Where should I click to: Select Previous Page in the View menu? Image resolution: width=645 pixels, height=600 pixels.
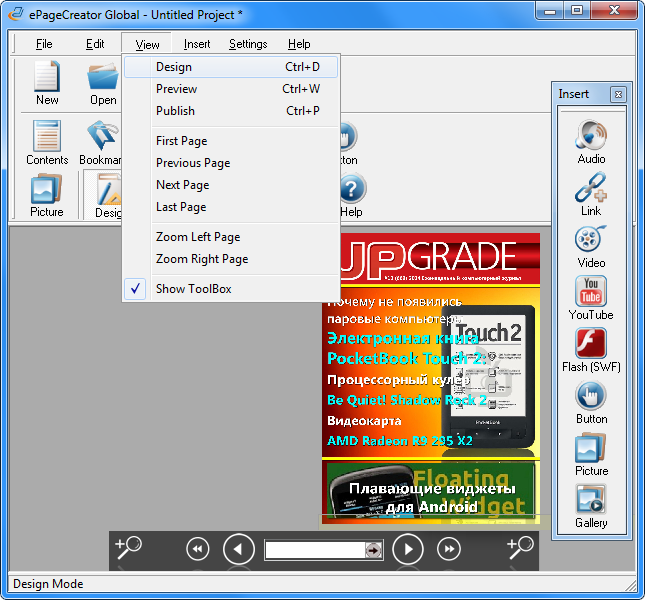[x=231, y=163]
